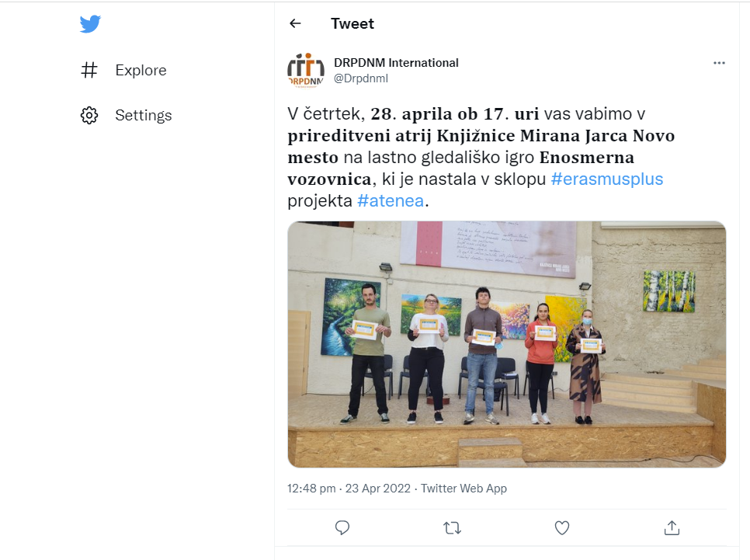Select the Explore menu item

[x=123, y=70]
